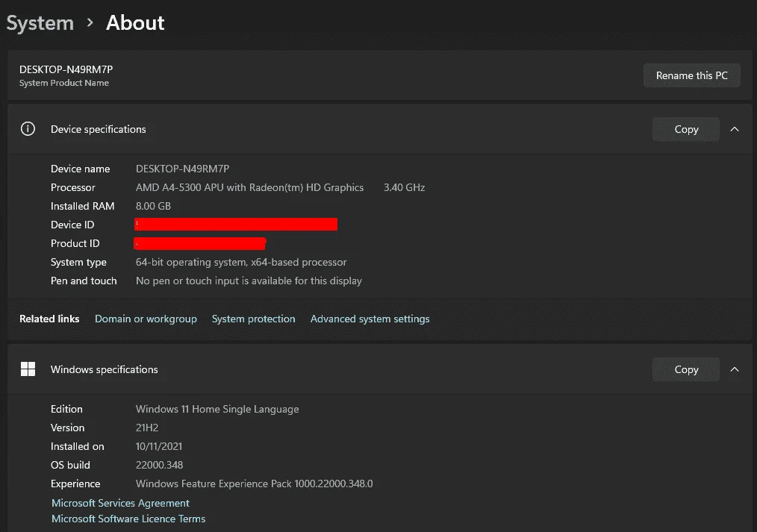Click the OS build label
757x532 pixels.
70,465
